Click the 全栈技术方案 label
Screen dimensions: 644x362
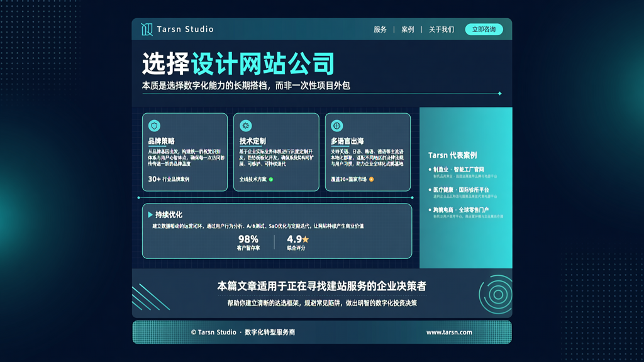(253, 179)
